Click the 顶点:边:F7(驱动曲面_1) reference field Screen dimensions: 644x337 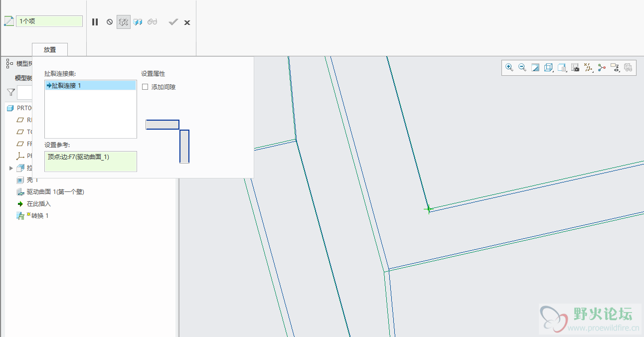(90, 162)
